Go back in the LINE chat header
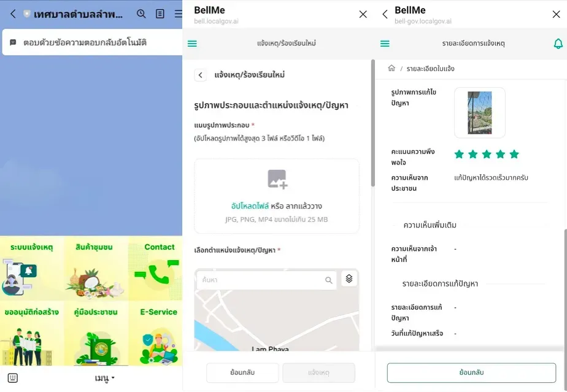This screenshot has height=392, width=567. pyautogui.click(x=13, y=13)
